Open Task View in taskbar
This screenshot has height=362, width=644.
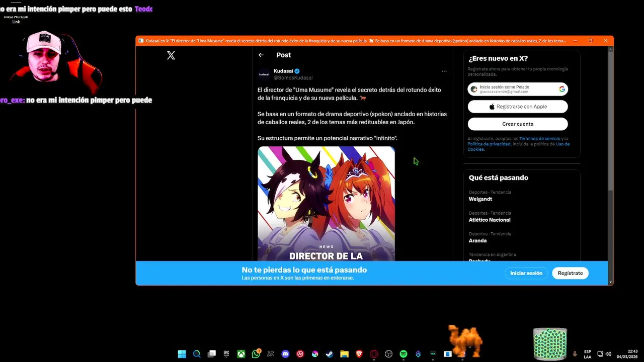pos(212,354)
